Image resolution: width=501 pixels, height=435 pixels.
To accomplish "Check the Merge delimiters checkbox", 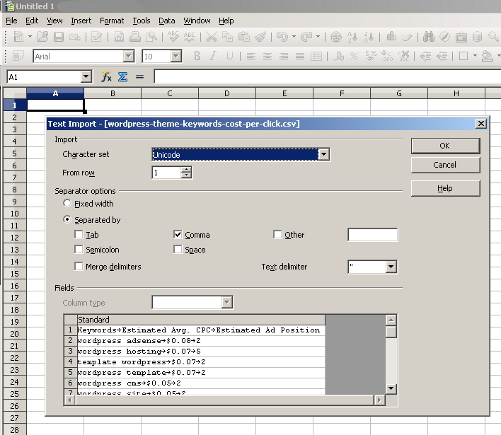I will pos(79,266).
